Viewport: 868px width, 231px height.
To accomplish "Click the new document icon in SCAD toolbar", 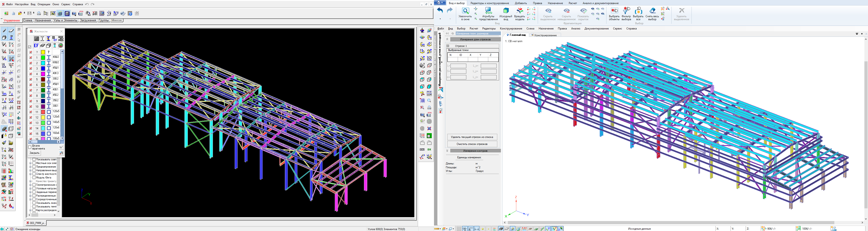I will [14, 14].
